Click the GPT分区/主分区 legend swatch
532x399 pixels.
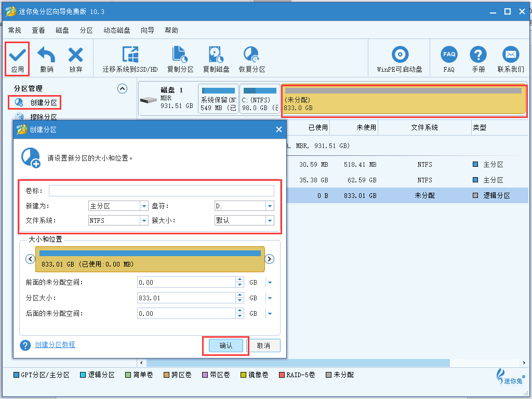point(16,375)
